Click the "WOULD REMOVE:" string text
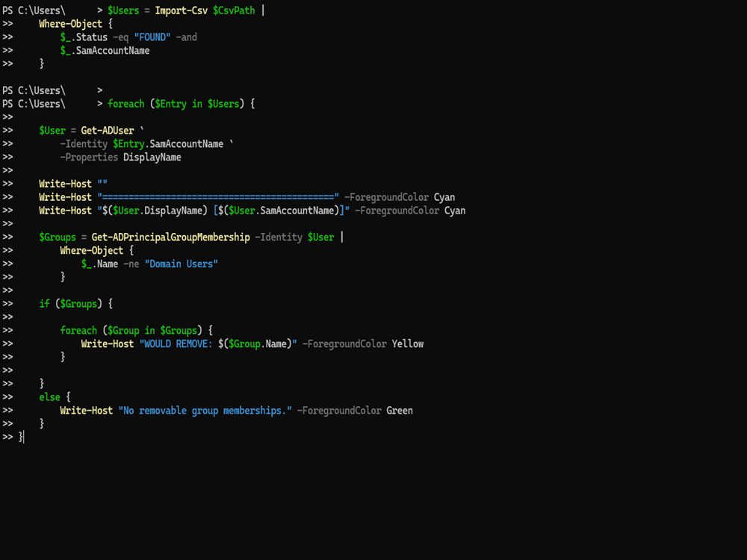747x560 pixels. point(176,343)
